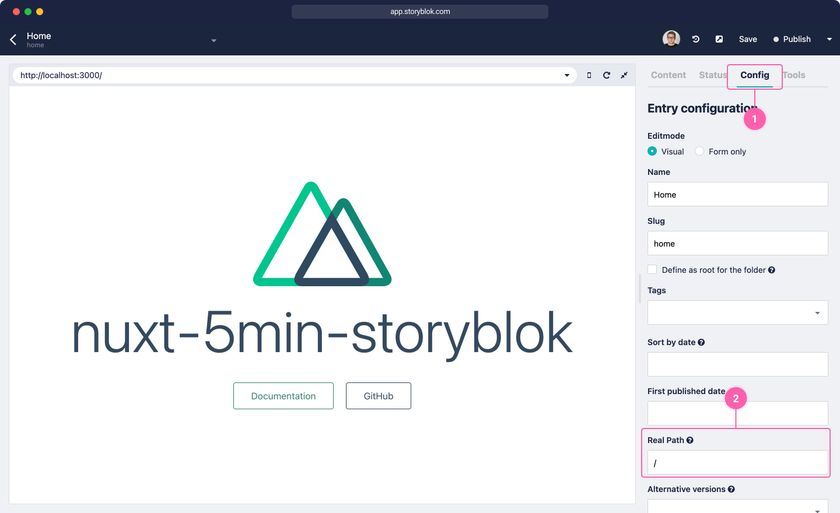Open help icon next to Real Path
This screenshot has height=513, width=840.
690,440
